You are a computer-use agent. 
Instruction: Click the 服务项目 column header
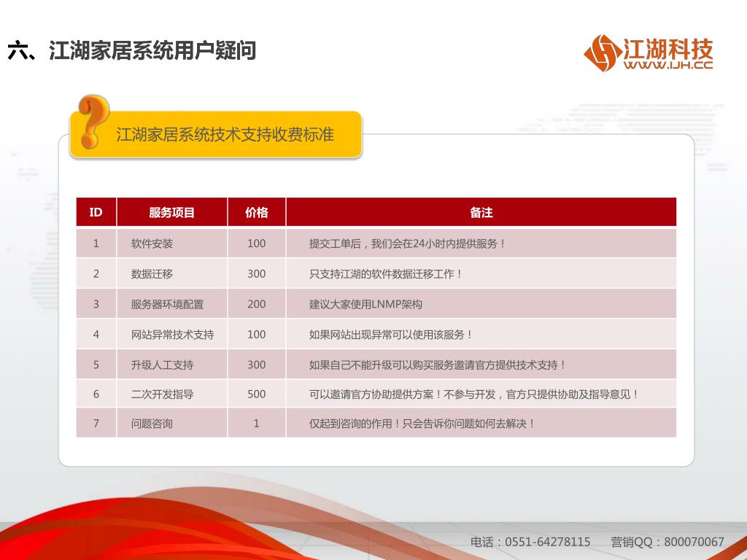coord(171,212)
